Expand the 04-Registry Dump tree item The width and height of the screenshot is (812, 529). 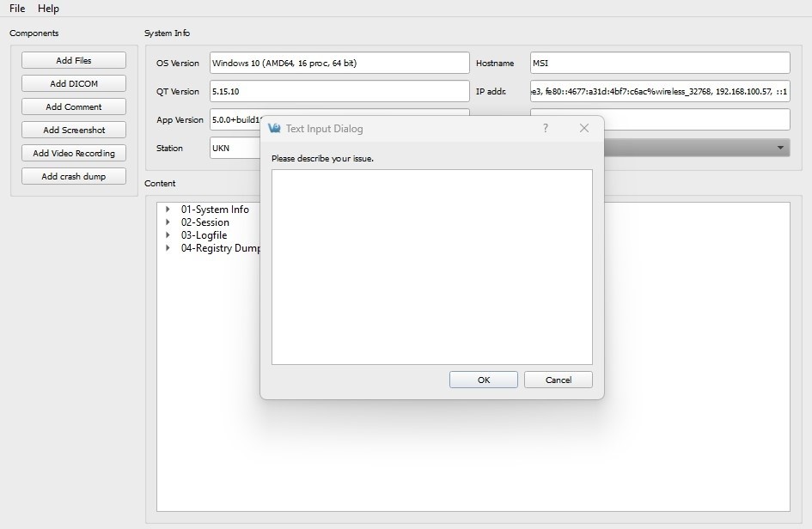(167, 248)
